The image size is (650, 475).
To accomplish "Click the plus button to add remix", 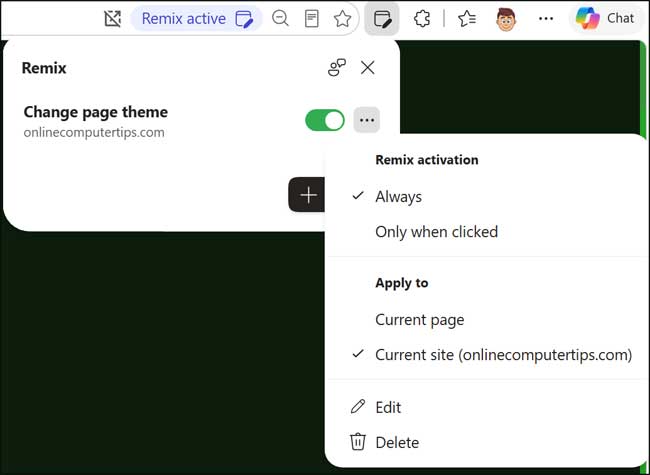I will click(308, 195).
